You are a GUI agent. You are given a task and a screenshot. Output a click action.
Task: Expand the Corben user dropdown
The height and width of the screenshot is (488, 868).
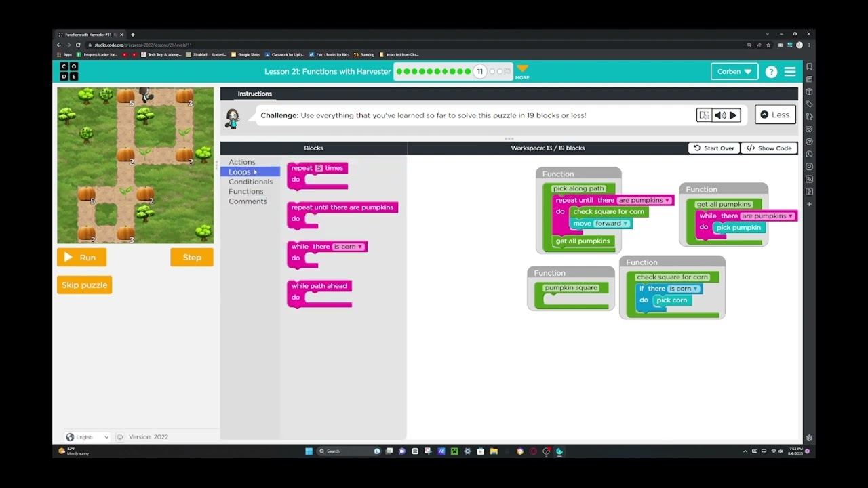[734, 72]
